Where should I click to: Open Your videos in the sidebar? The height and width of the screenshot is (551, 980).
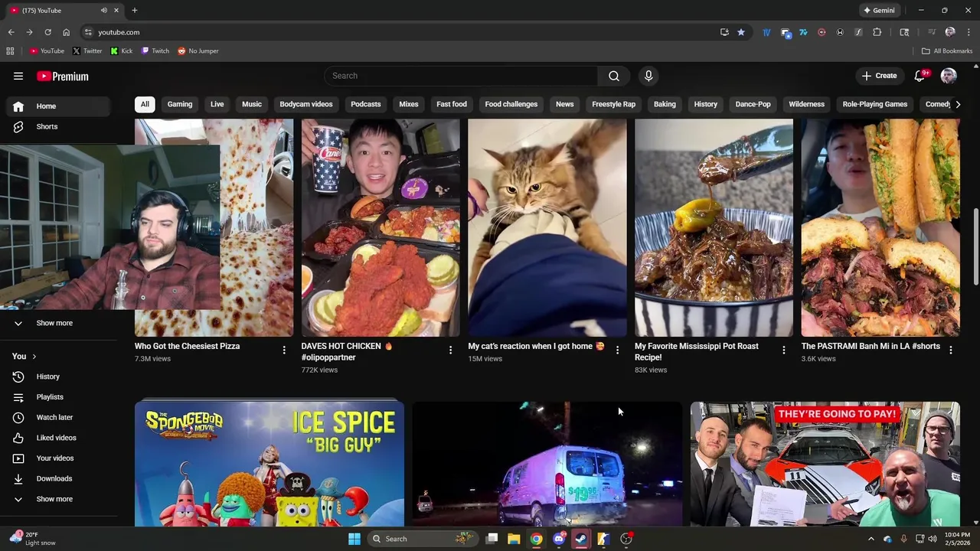point(58,458)
